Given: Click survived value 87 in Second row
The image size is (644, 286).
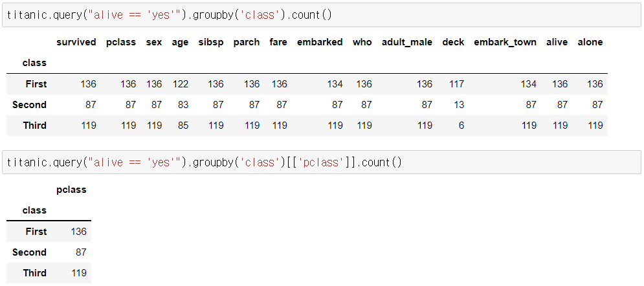Looking at the screenshot, I should 91,105.
